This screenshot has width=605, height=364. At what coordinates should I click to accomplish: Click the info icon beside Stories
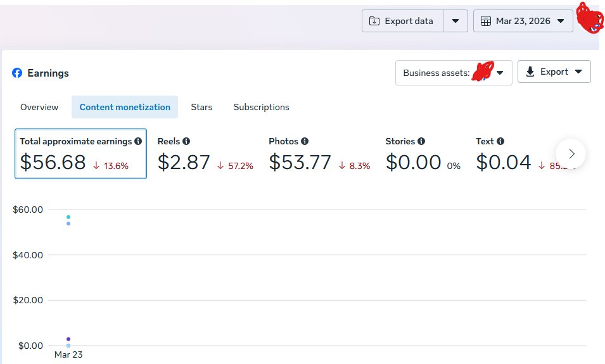pyautogui.click(x=421, y=141)
